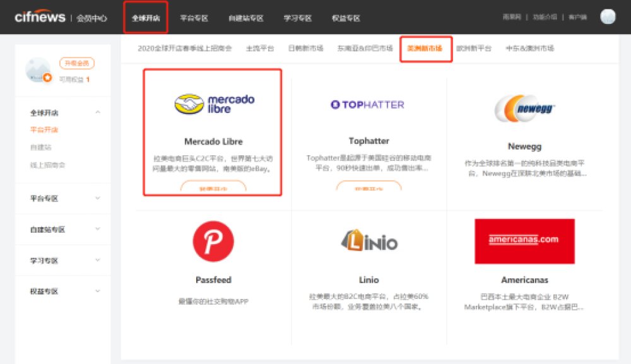Screen dimensions: 631x364
Task: Click the orange button under Mercado Libre description
Action: (213, 186)
